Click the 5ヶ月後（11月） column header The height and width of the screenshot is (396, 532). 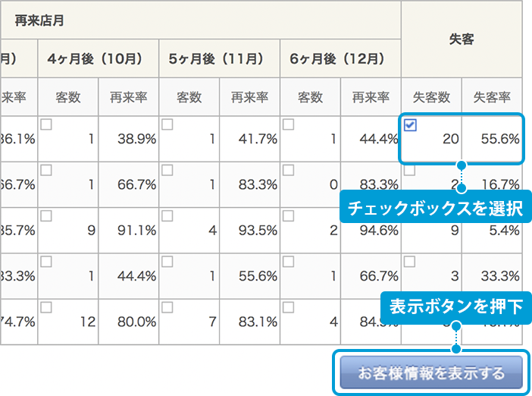219,58
